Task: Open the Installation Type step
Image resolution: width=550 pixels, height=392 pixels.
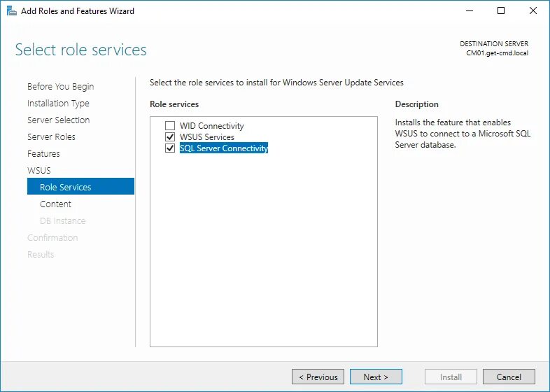Action: [58, 104]
